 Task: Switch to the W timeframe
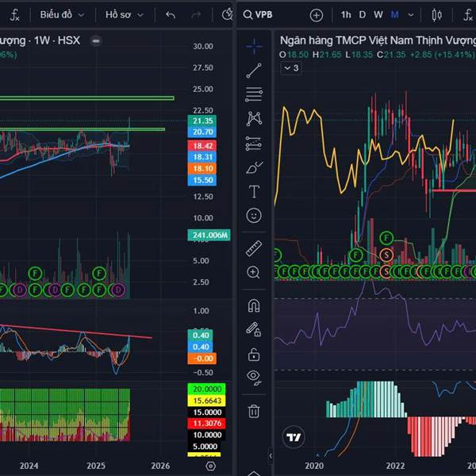(378, 14)
